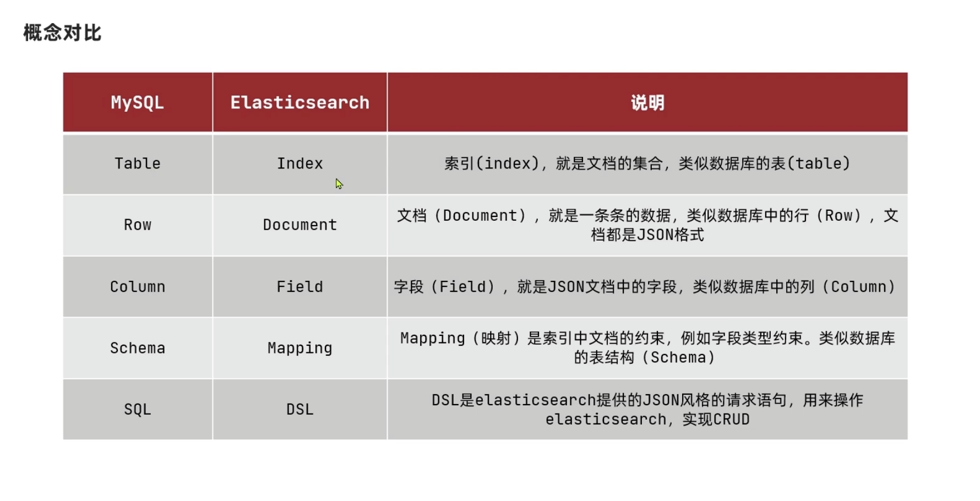Viewport: 980px width, 501px height.
Task: Click the Index cell
Action: click(300, 164)
